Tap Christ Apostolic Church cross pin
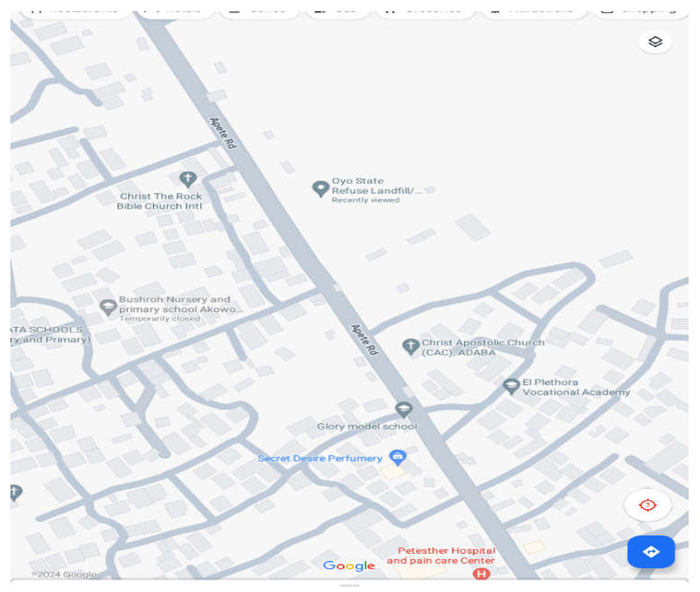Screen dimensions: 700x592 click(410, 346)
